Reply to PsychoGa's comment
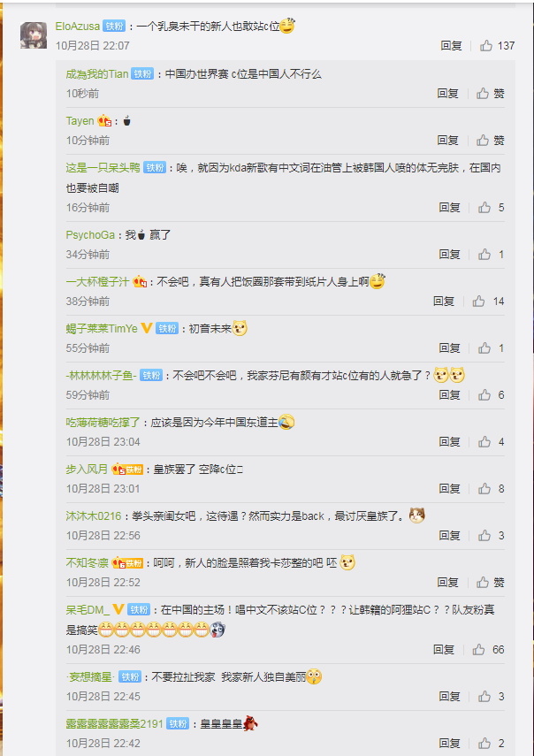534x756 pixels. point(449,254)
